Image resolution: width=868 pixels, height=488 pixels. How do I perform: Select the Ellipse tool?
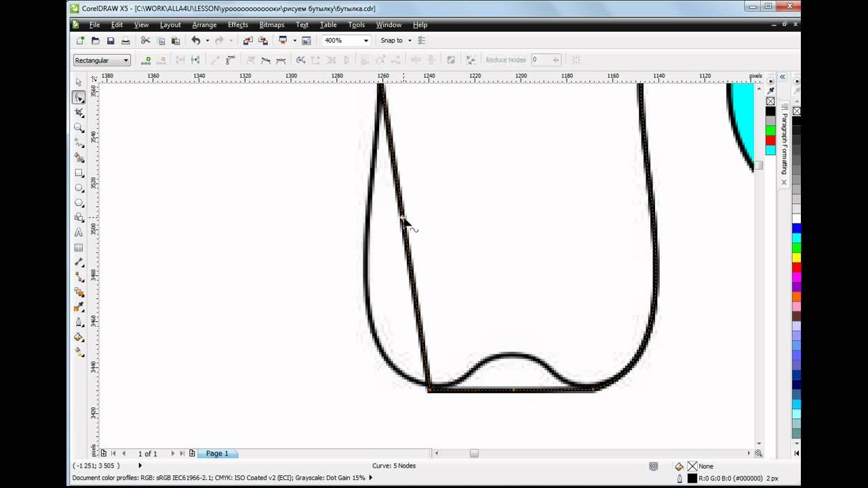[79, 188]
